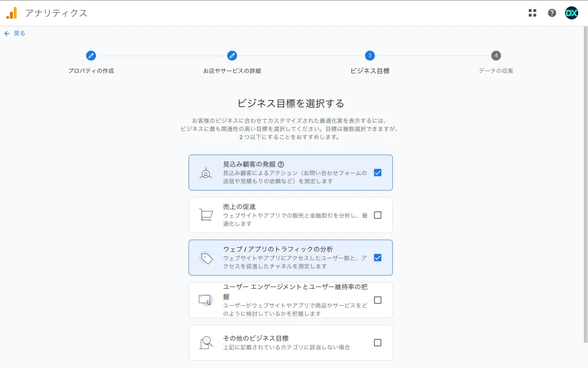Click the magnifier icon for その他のビジネス目標

pos(206,343)
